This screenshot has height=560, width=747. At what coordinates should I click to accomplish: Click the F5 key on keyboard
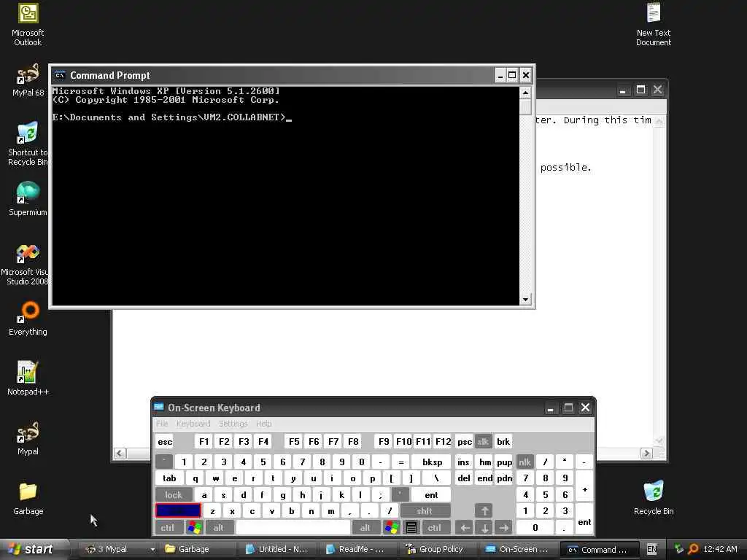[294, 441]
